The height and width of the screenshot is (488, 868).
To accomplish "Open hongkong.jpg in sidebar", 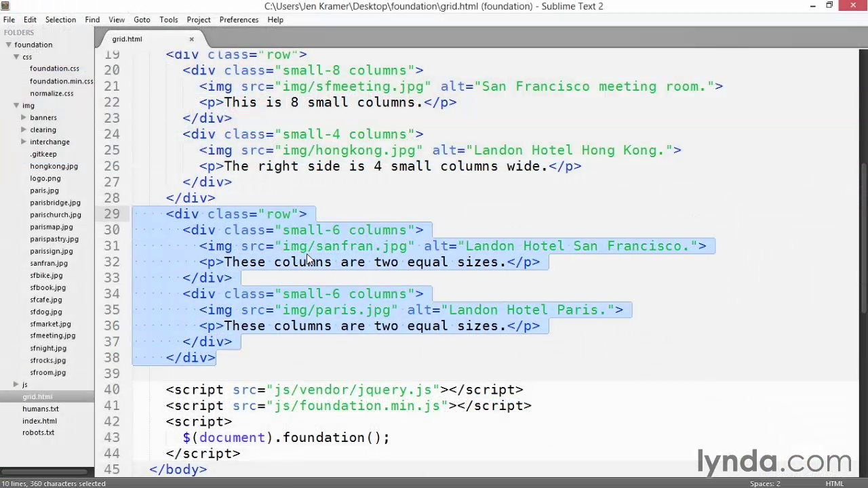I will pyautogui.click(x=54, y=166).
